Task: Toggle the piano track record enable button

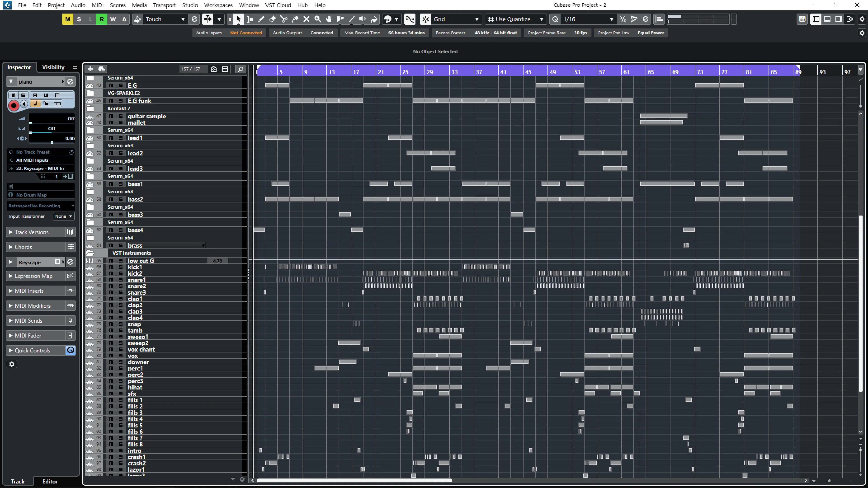Action: coord(14,106)
